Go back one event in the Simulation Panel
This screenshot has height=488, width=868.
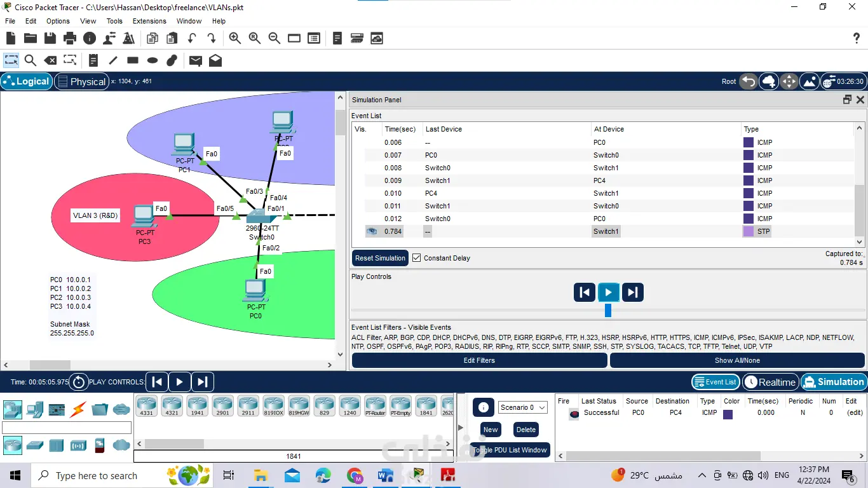coord(585,292)
